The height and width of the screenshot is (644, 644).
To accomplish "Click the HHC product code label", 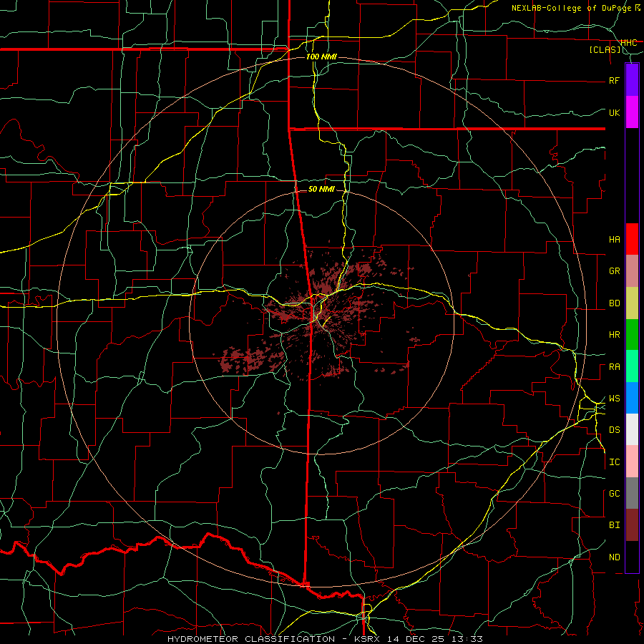I will point(629,42).
